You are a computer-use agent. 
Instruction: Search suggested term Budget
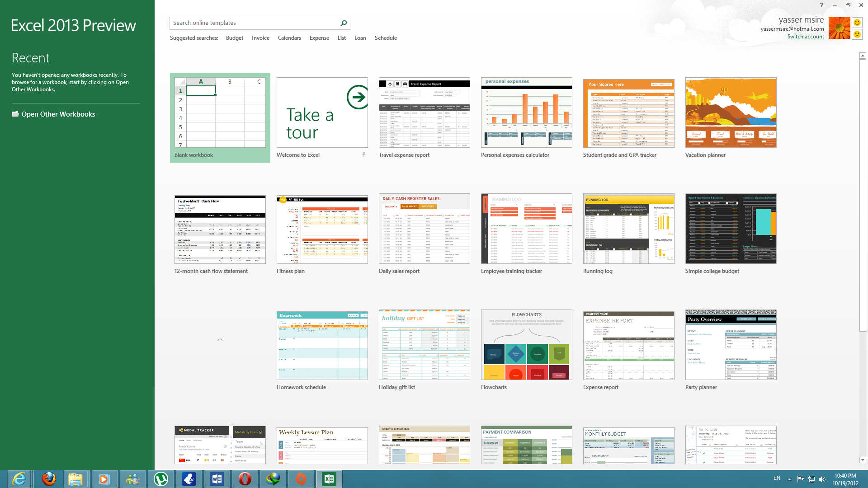point(235,38)
